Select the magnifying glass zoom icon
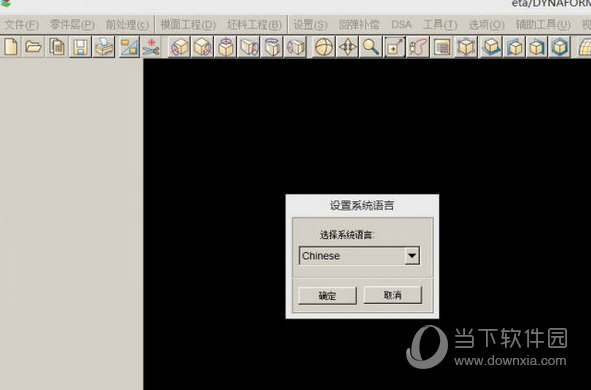This screenshot has width=591, height=390. [371, 47]
